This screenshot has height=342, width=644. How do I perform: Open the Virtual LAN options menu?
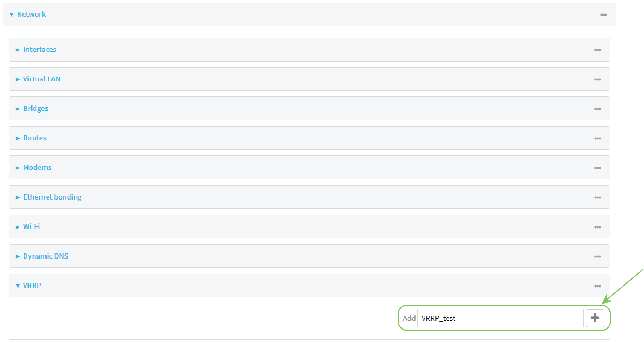[598, 79]
